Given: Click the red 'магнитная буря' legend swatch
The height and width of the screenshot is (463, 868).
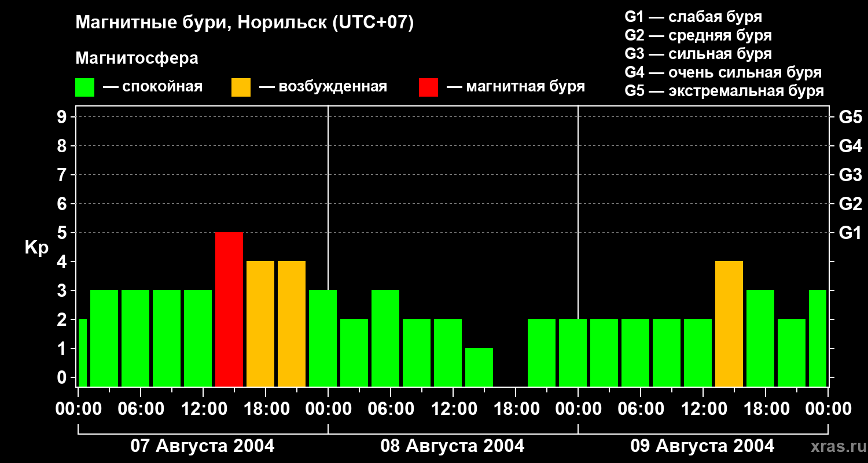Looking at the screenshot, I should point(428,87).
